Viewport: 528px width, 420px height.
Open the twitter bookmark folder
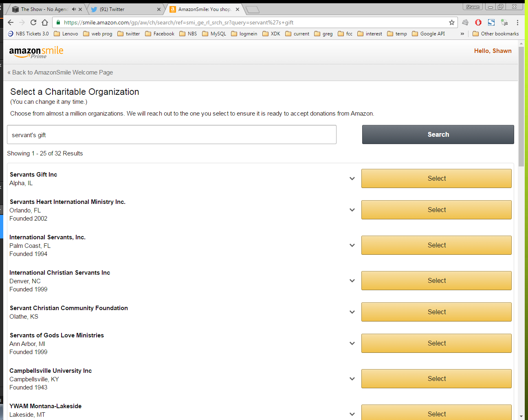129,34
